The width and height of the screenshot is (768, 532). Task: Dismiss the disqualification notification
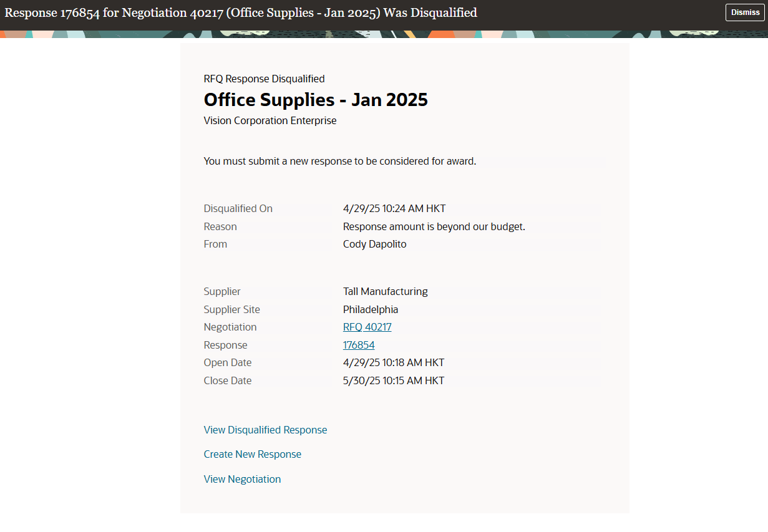(744, 12)
